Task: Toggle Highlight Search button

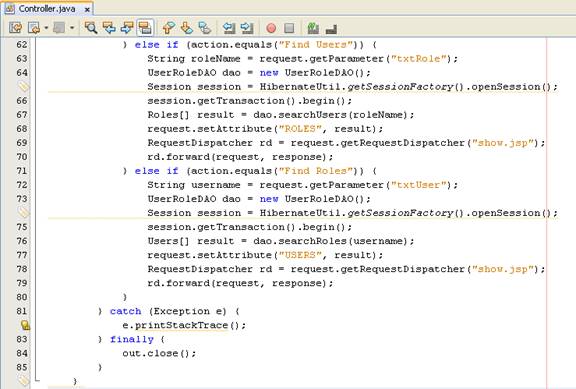Action: [145, 28]
